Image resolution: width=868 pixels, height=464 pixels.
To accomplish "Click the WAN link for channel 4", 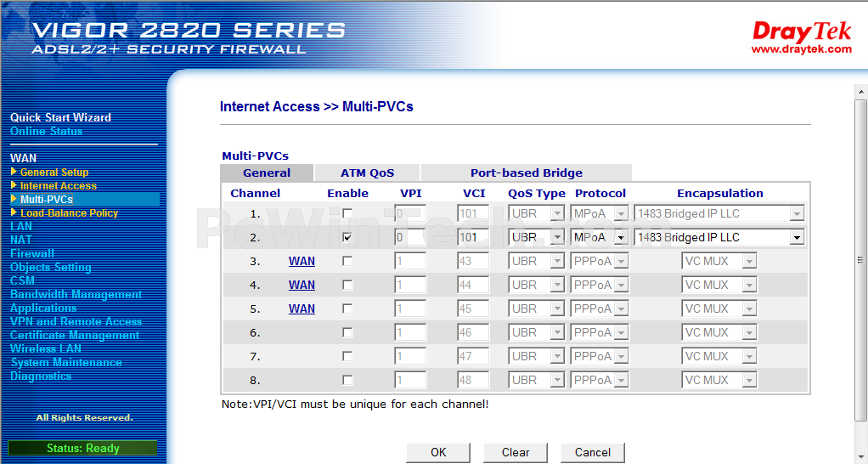I will (x=302, y=285).
